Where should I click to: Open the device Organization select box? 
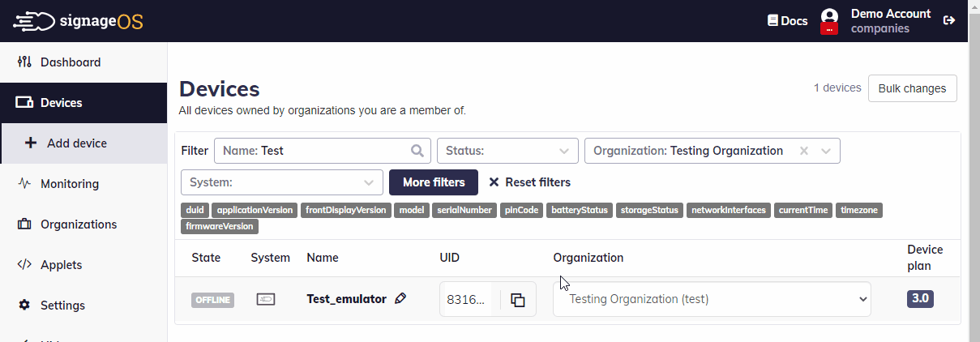click(x=712, y=299)
